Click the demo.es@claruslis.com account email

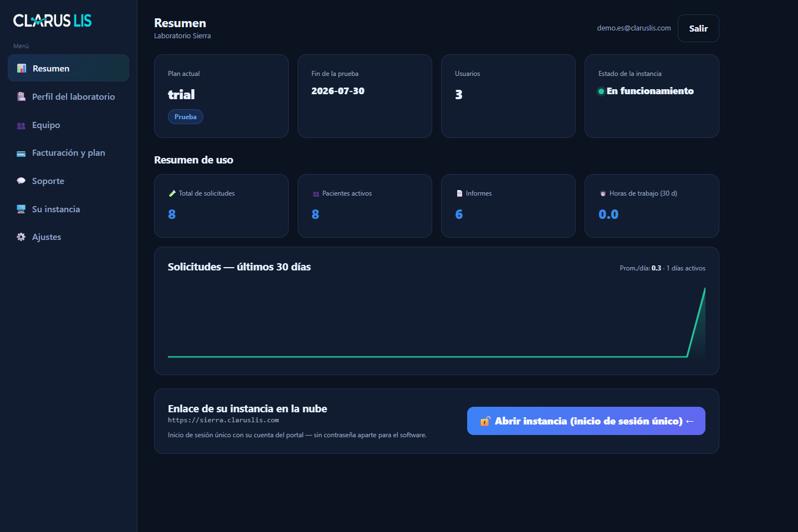coord(634,28)
